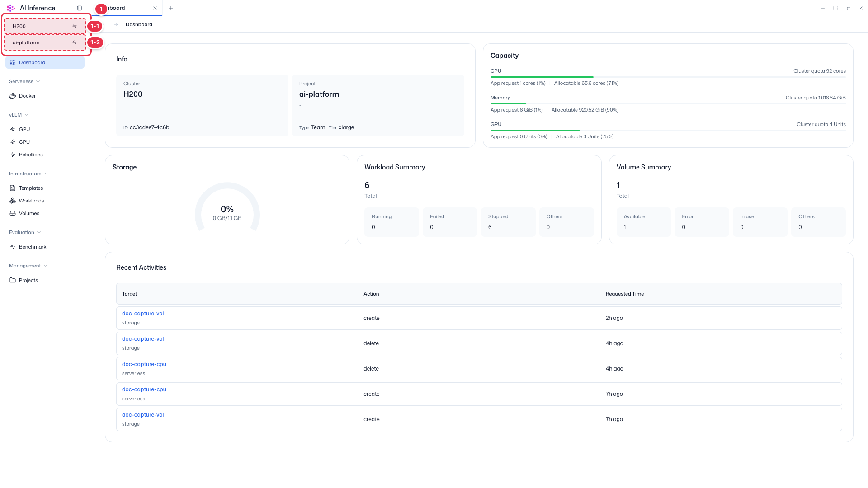Click the GPU lightning icon in the sidebar
This screenshot has width=868, height=488.
coord(13,129)
